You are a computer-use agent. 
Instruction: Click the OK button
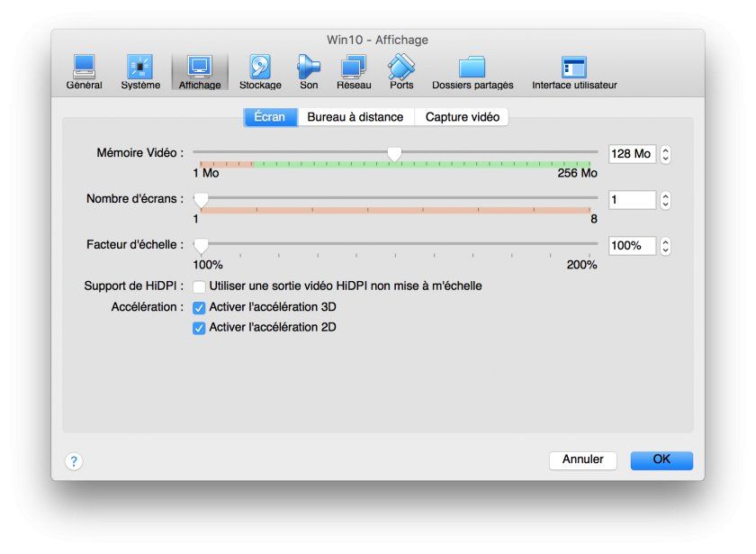(x=661, y=459)
